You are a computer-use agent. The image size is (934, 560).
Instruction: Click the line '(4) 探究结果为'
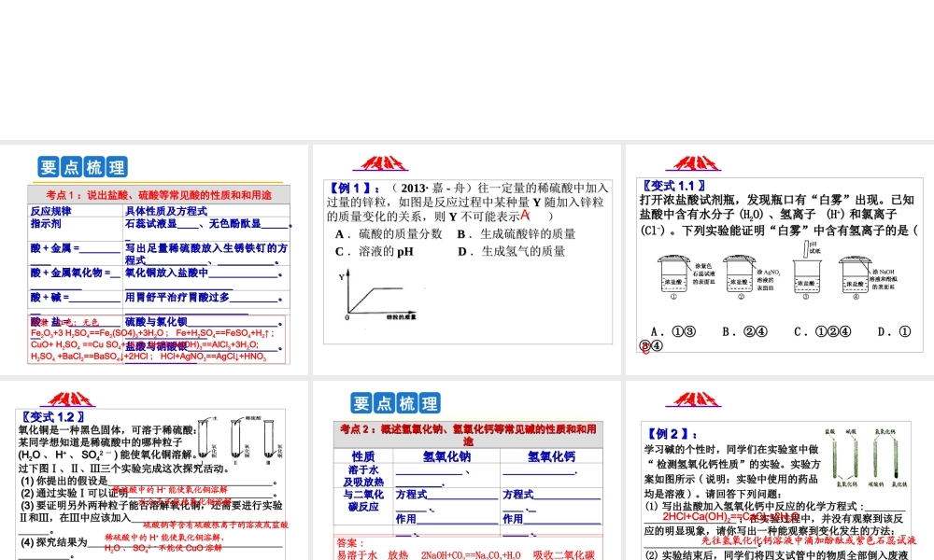tap(54, 542)
